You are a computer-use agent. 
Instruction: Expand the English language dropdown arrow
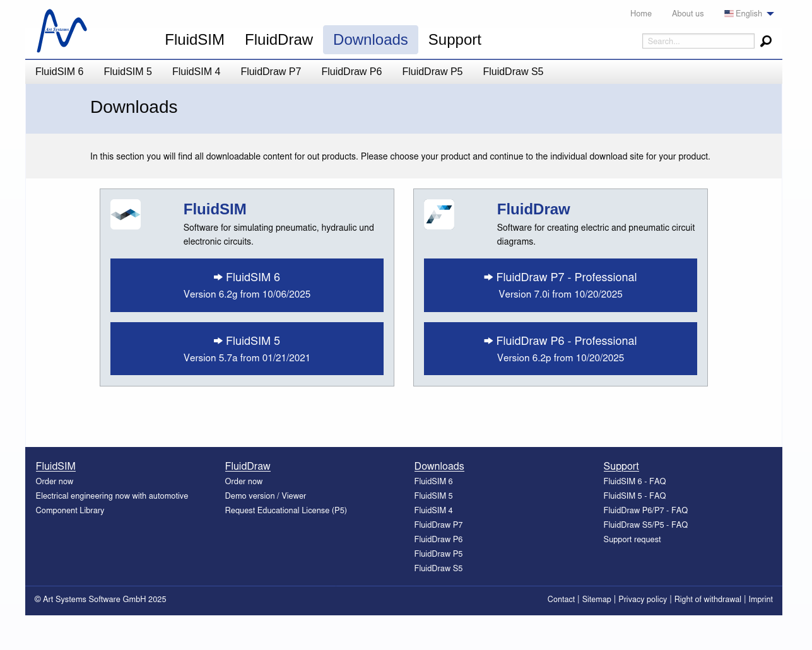click(770, 14)
